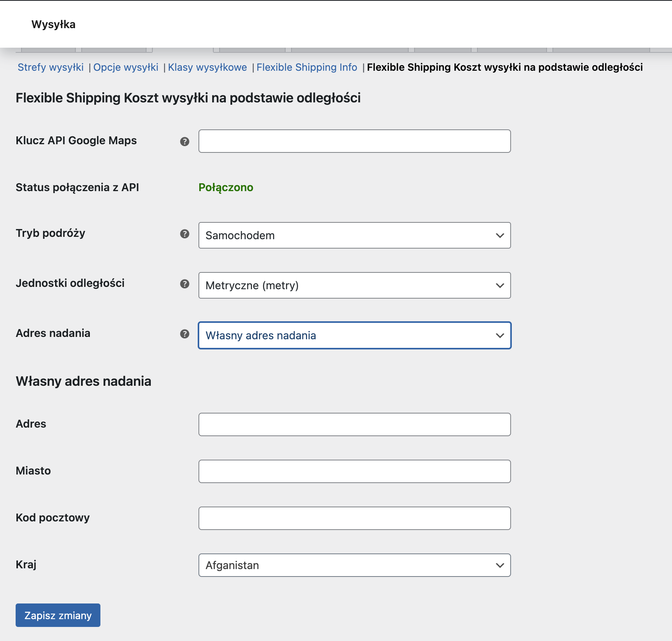672x641 pixels.
Task: Click the Kod pocztowy field label
Action: pos(53,518)
